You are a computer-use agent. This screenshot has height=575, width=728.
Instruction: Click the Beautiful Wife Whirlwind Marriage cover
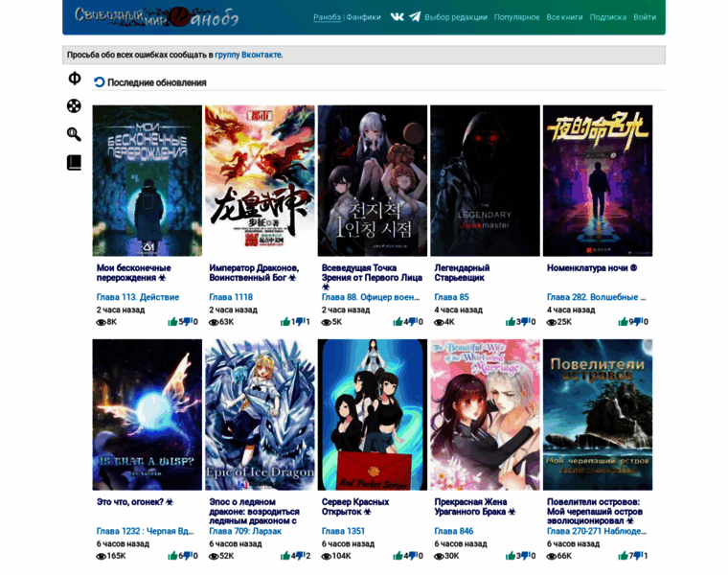(485, 415)
